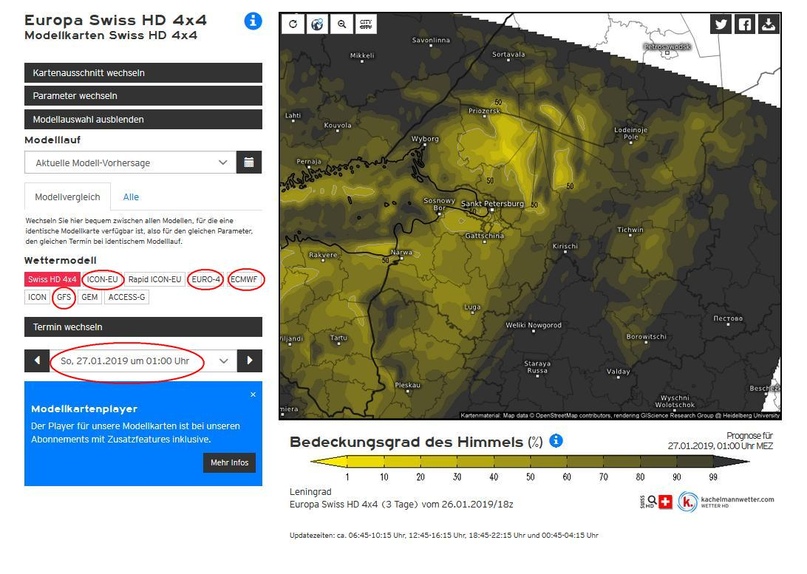Click info icon beside Bedeckungsgrad des Himmels

tap(556, 441)
